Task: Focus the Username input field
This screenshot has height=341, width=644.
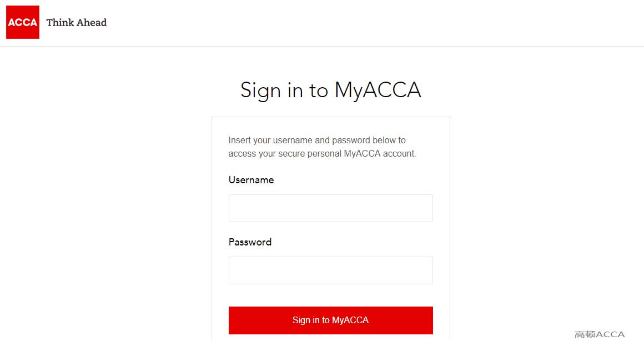Action: click(x=331, y=208)
